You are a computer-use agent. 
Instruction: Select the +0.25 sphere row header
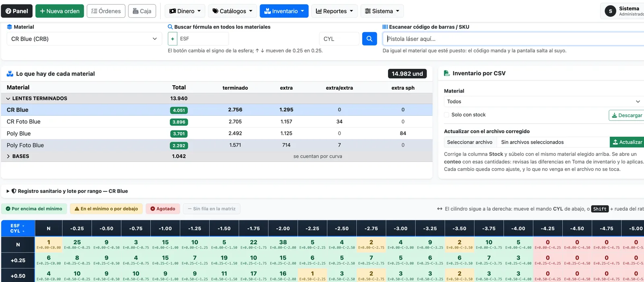[18, 260]
